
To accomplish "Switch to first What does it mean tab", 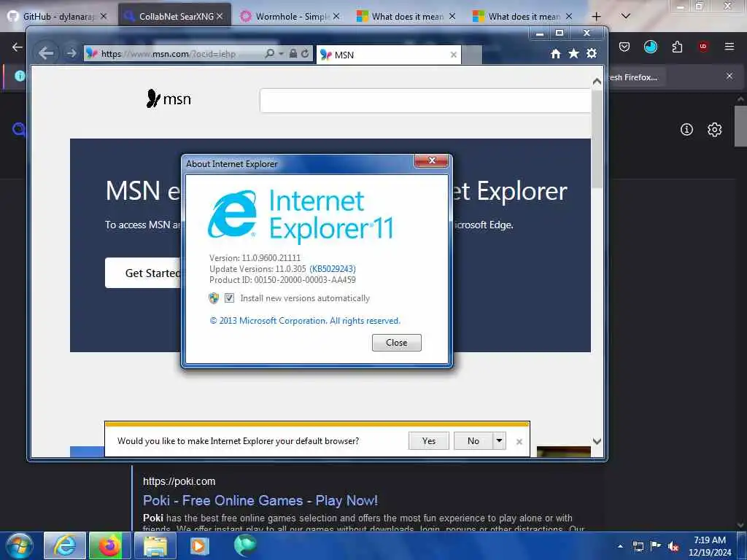I will (406, 17).
